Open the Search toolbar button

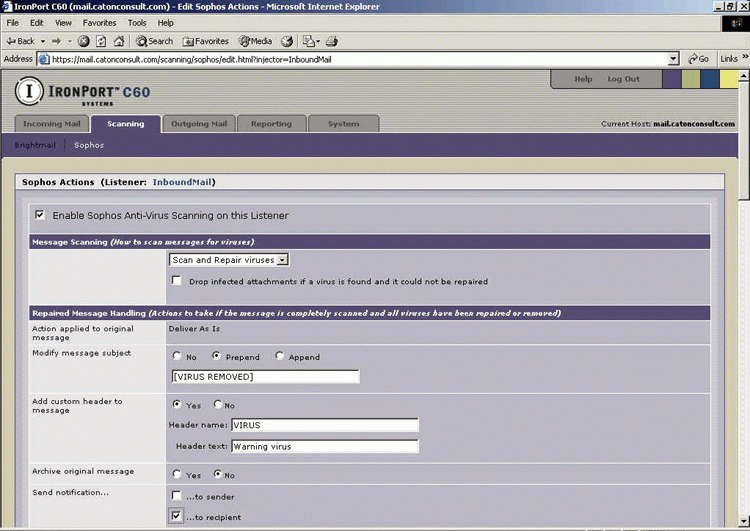point(154,41)
